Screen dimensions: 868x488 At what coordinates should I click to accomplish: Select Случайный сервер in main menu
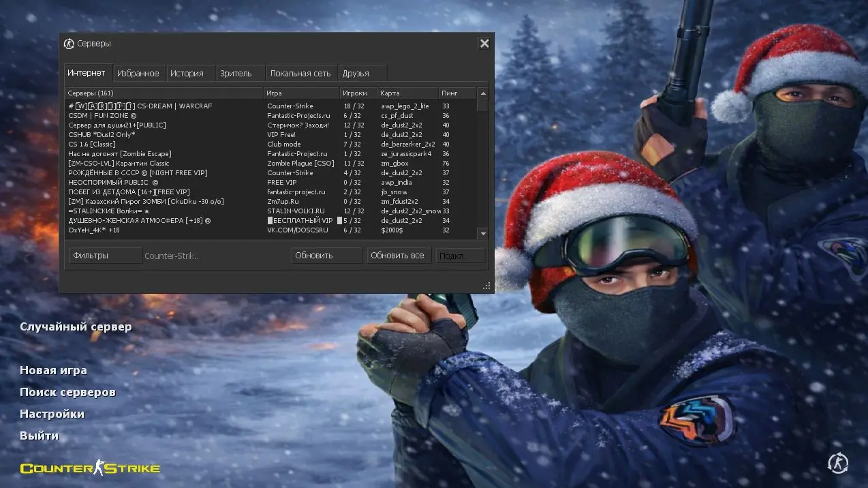tap(76, 326)
